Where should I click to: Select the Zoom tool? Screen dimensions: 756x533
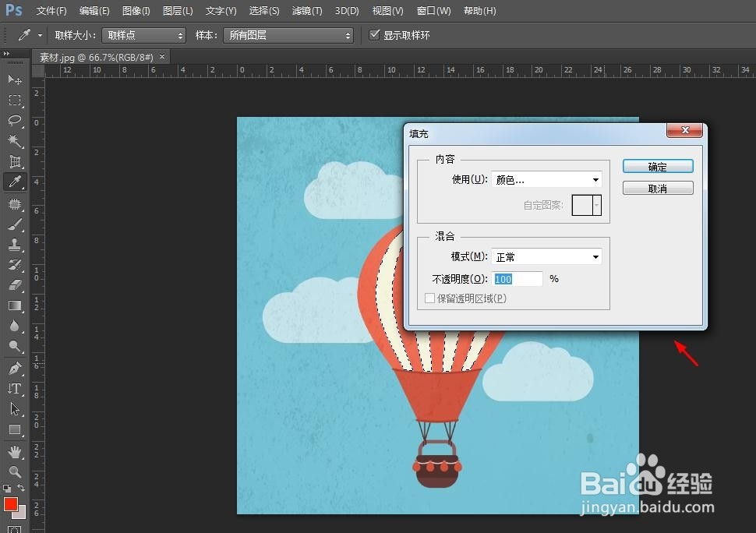[x=15, y=471]
